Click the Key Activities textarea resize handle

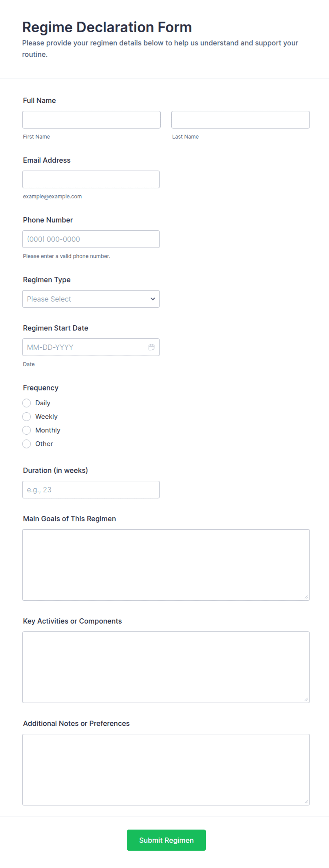click(306, 699)
